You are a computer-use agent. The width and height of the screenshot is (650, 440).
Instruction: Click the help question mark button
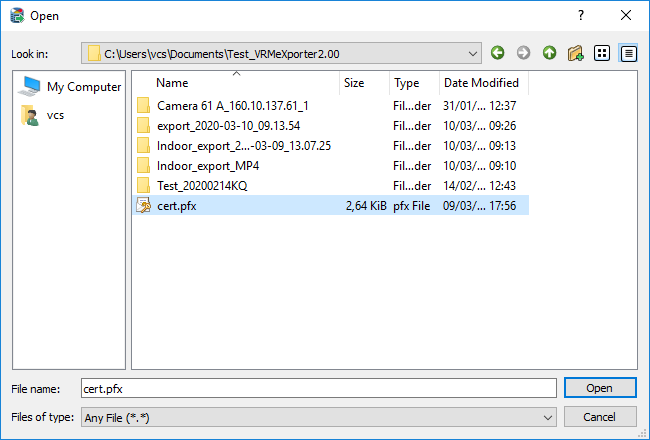581,15
